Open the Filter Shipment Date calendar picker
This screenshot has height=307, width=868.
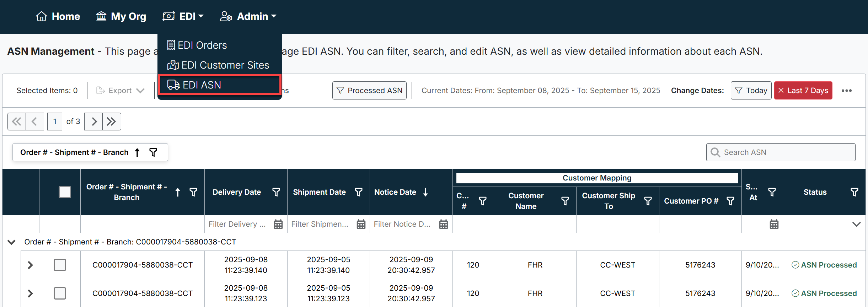pos(361,224)
